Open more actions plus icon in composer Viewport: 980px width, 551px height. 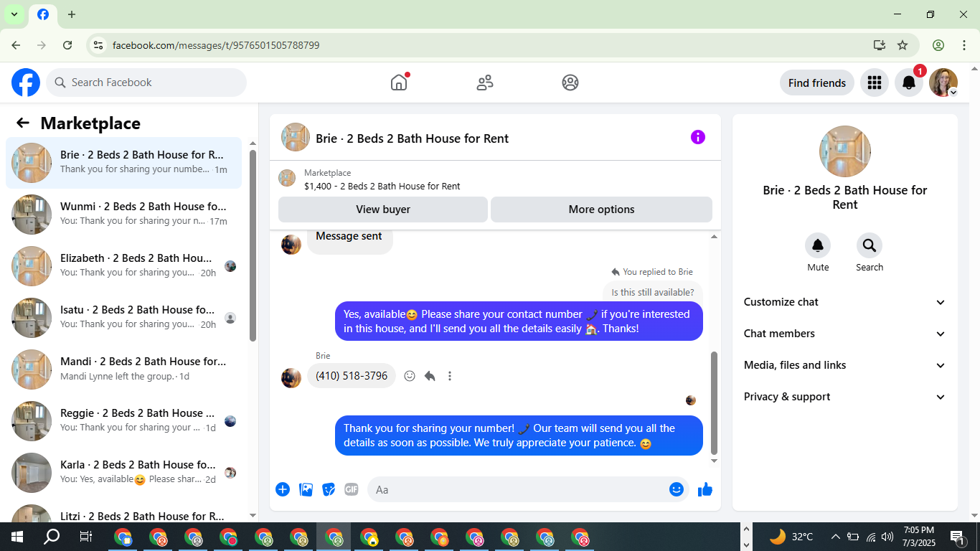click(x=283, y=489)
